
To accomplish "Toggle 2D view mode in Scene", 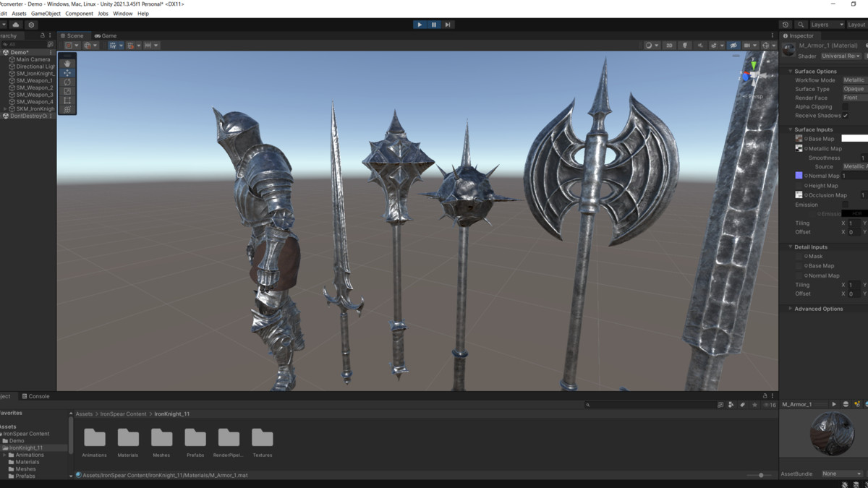I will 669,46.
